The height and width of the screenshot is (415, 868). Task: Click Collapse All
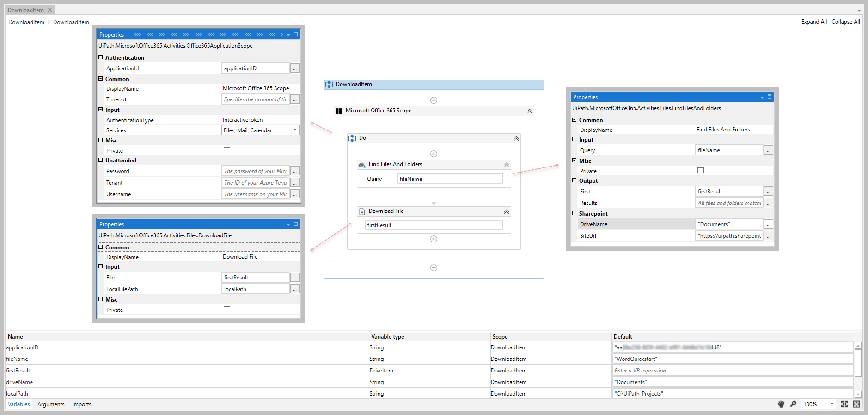click(x=846, y=22)
